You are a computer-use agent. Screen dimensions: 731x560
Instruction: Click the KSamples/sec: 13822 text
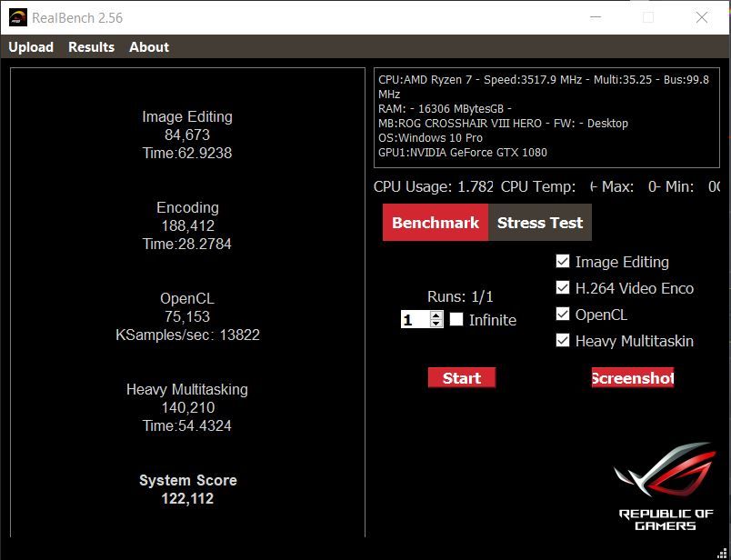click(187, 335)
